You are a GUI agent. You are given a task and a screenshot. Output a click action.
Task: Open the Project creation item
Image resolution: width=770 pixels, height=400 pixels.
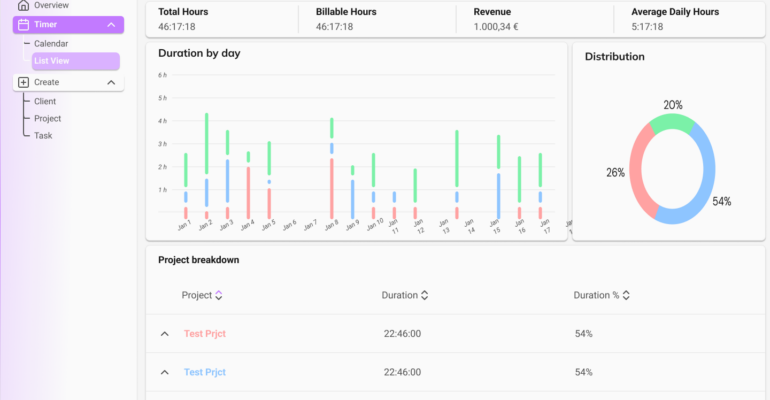[x=48, y=118]
